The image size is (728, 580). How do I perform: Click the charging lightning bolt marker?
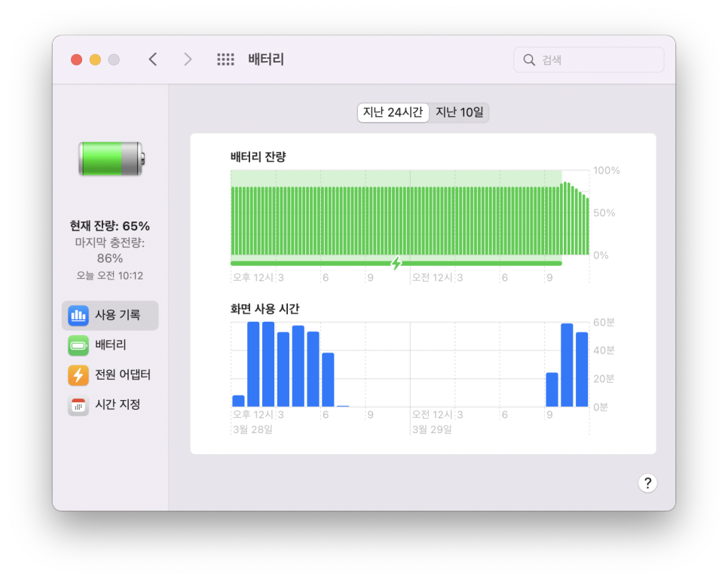click(396, 263)
